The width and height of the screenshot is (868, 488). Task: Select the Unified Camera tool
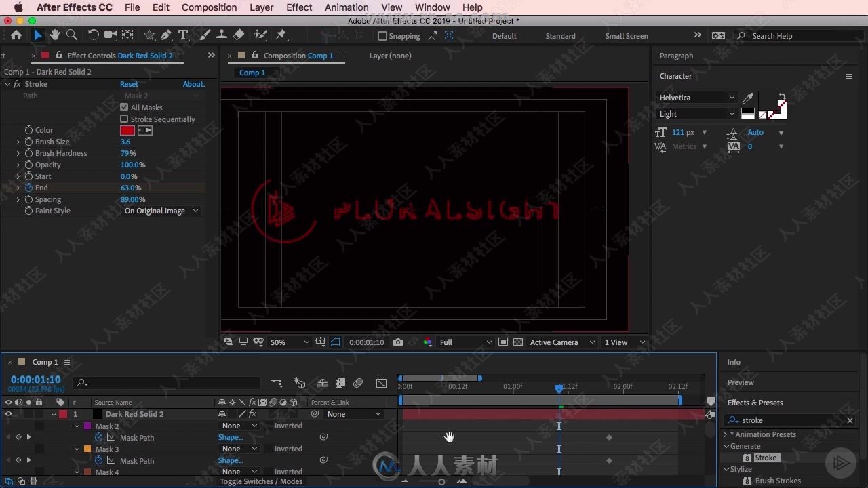(110, 35)
